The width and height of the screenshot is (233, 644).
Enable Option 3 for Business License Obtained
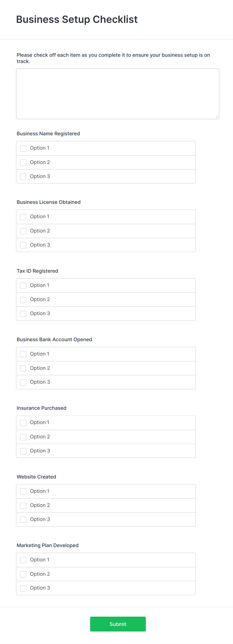point(23,245)
